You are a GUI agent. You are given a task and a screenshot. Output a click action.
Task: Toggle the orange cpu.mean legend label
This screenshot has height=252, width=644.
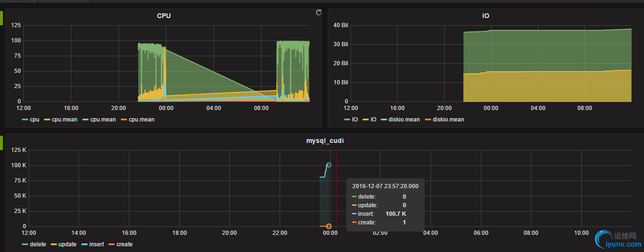pyautogui.click(x=141, y=120)
